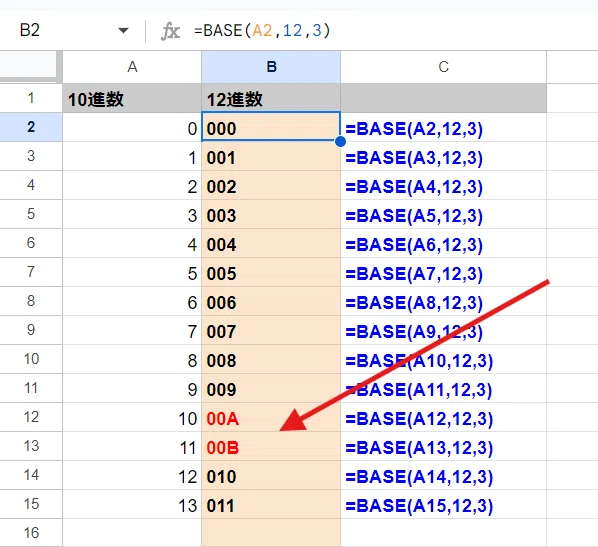
Task: Select the cell containing 003
Action: pyautogui.click(x=271, y=214)
